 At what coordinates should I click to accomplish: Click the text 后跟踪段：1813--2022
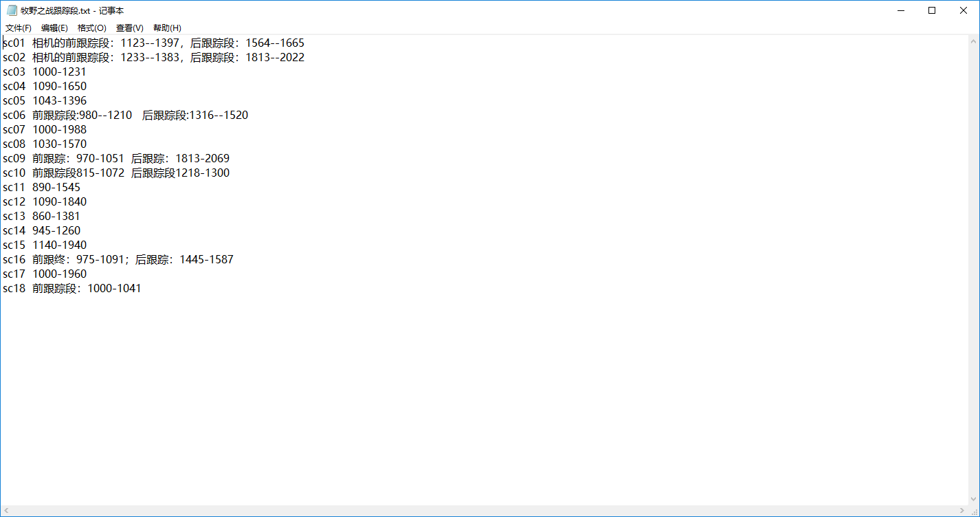[247, 57]
